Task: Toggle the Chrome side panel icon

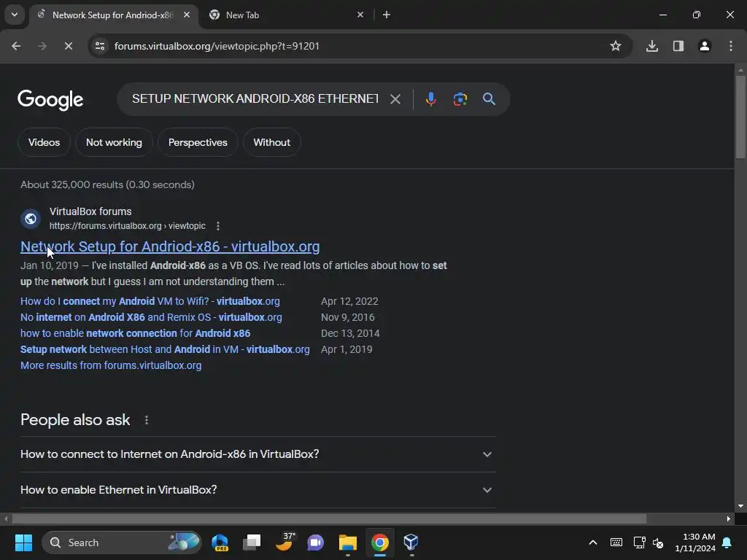Action: [x=678, y=46]
